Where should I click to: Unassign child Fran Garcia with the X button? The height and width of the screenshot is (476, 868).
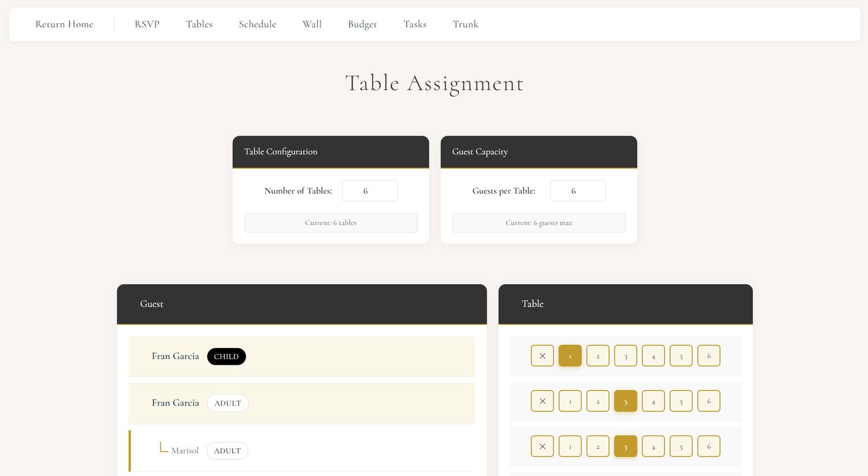(542, 356)
